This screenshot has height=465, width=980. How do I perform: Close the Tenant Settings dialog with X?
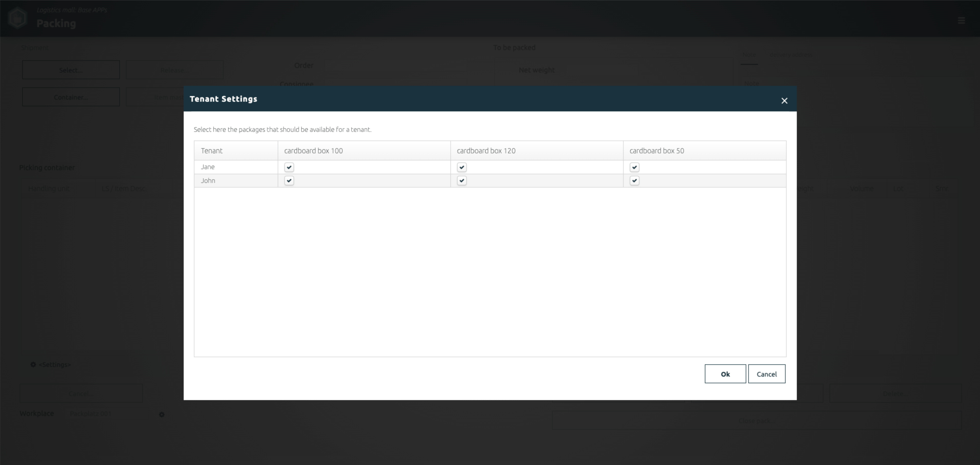(784, 101)
